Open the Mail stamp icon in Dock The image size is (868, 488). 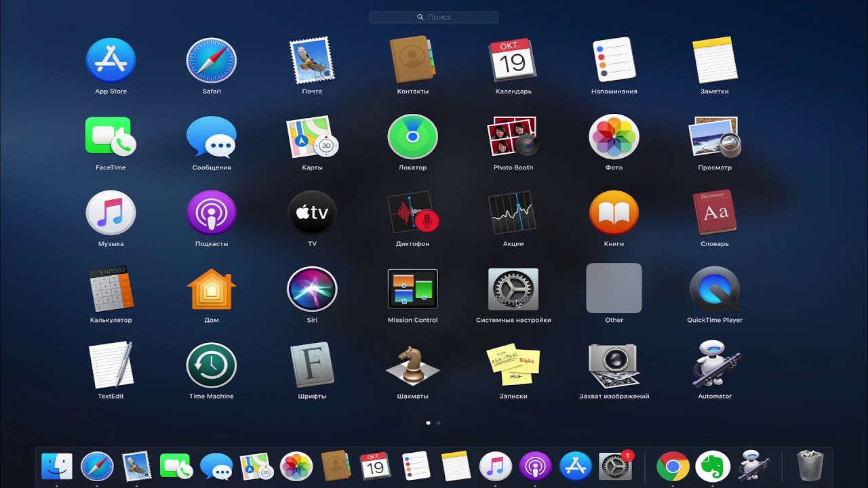pos(137,466)
